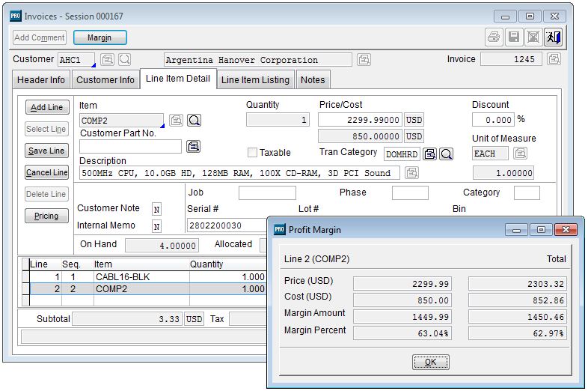The width and height of the screenshot is (588, 391).
Task: Click the Pricing button
Action: point(47,216)
